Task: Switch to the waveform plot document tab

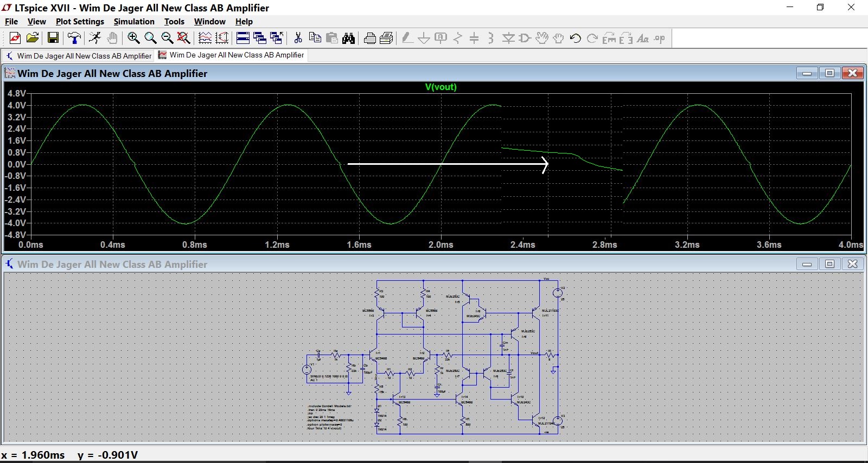Action: click(x=231, y=55)
